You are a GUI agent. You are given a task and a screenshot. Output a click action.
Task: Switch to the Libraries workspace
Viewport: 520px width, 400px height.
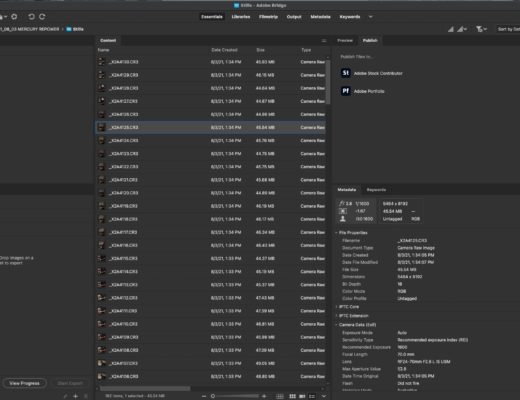coord(241,17)
